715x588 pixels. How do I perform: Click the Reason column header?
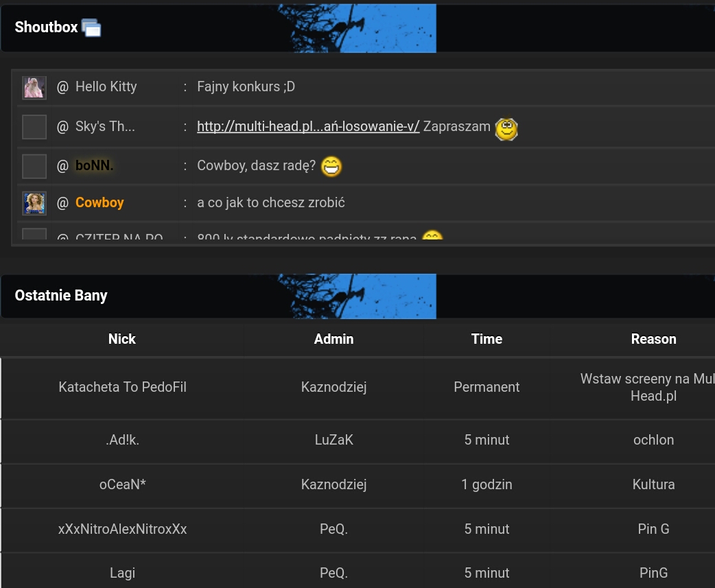click(x=653, y=339)
